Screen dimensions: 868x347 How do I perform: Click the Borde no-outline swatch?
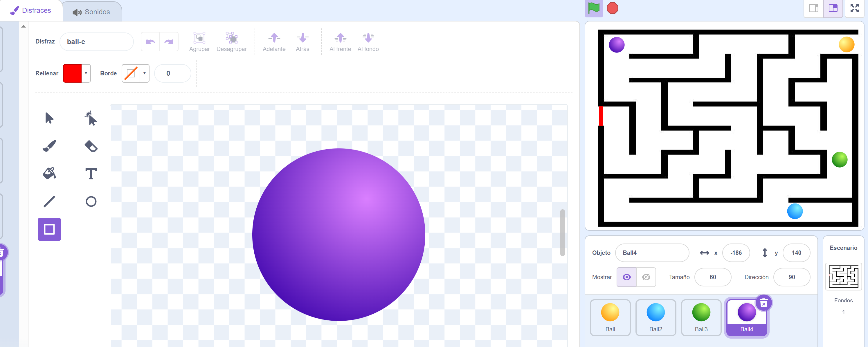pos(131,73)
